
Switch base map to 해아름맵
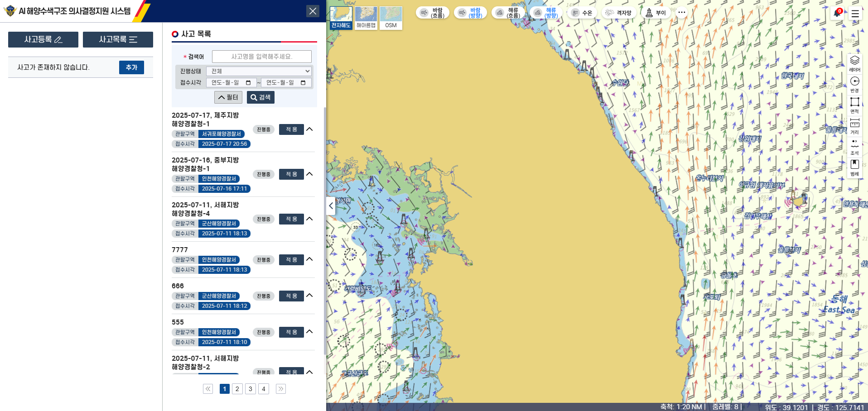click(x=366, y=18)
